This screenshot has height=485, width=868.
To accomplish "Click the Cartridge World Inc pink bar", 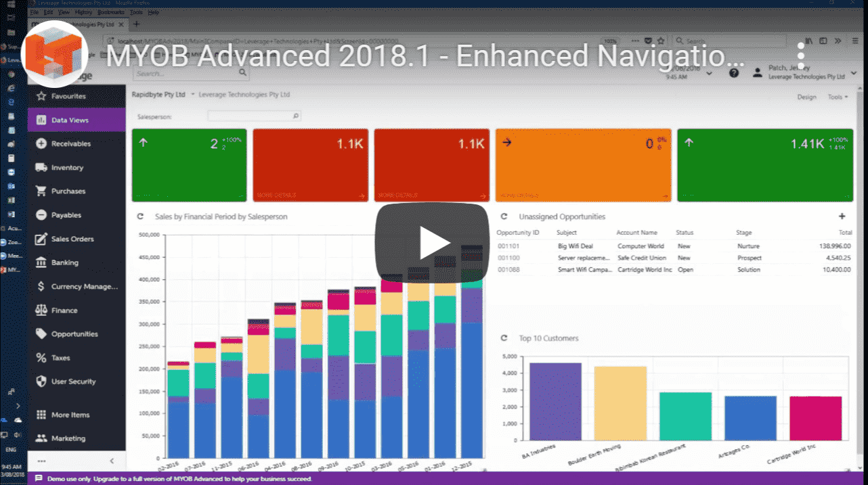I will [816, 418].
